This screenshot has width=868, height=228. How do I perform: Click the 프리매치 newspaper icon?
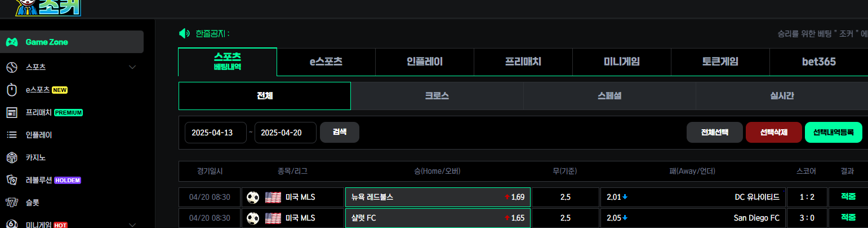(12, 112)
